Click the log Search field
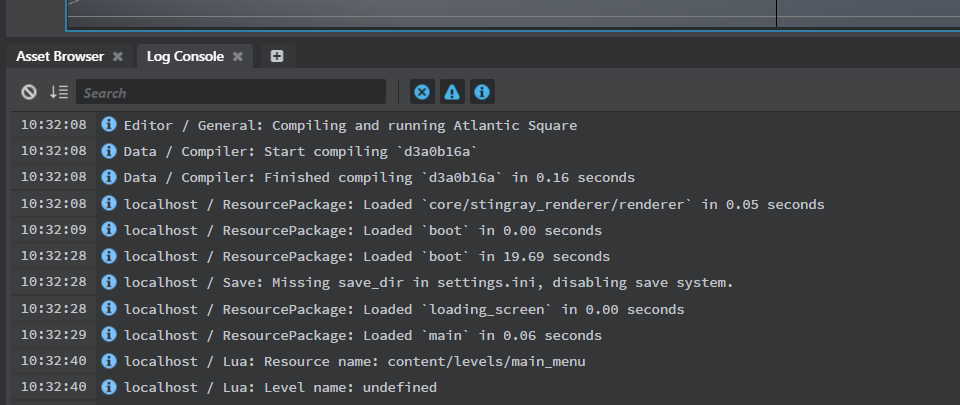Viewport: 960px width, 405px height. pyautogui.click(x=231, y=93)
